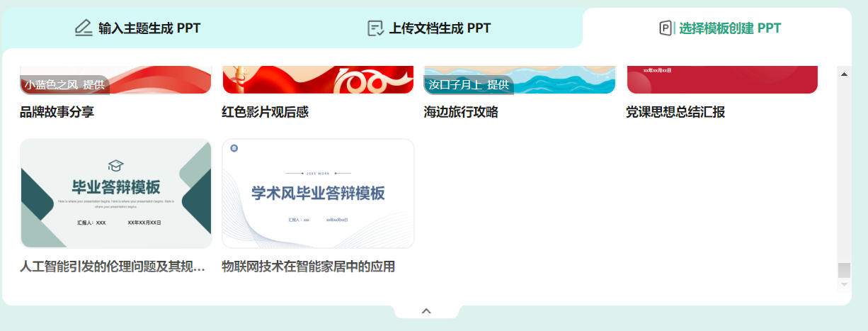
Task: Click the 物联网技术在智能家居中的应用 title
Action: (x=309, y=267)
